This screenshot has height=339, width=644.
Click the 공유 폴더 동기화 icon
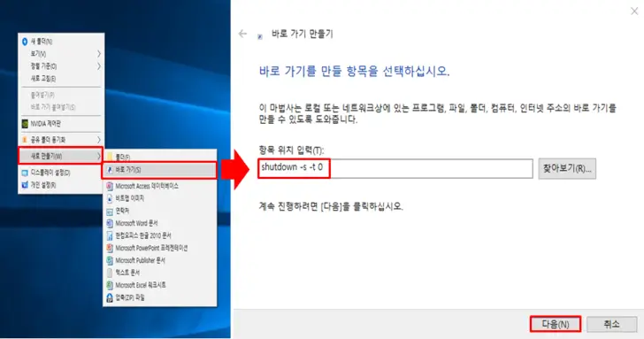tap(25, 140)
